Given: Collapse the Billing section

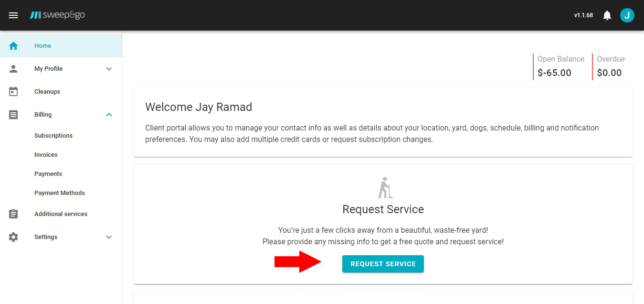Looking at the screenshot, I should point(109,114).
